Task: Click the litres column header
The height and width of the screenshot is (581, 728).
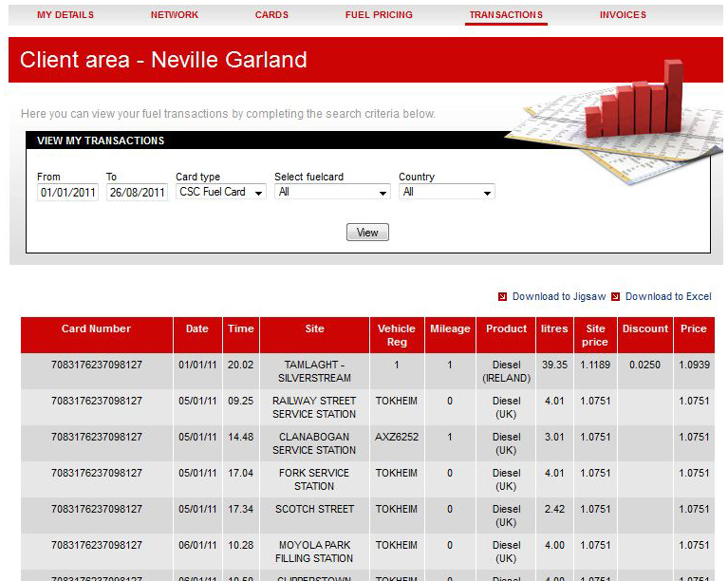Action: (x=555, y=335)
